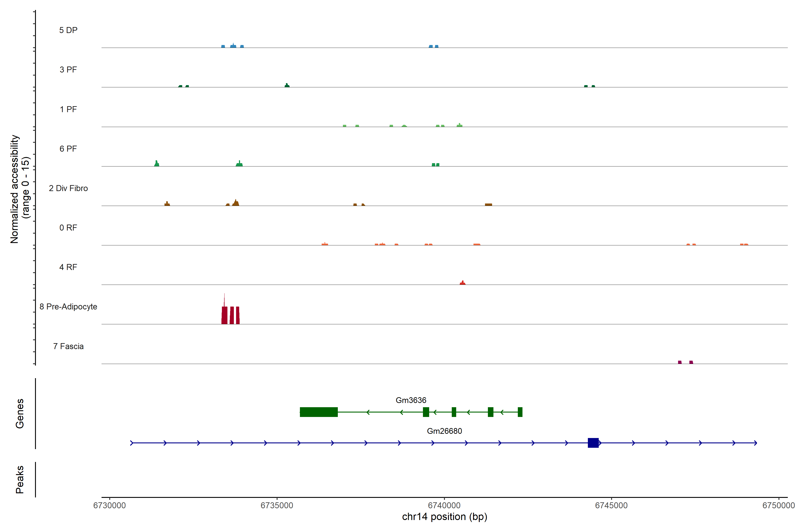This screenshot has width=798, height=532.
Task: Click the large green Gm3636 exon block
Action: [319, 412]
